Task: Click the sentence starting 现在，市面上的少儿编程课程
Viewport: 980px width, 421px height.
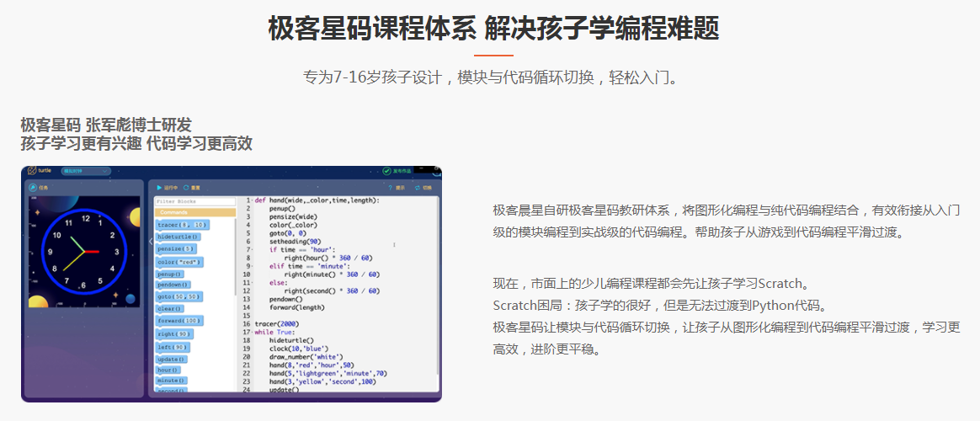Action: (x=652, y=285)
